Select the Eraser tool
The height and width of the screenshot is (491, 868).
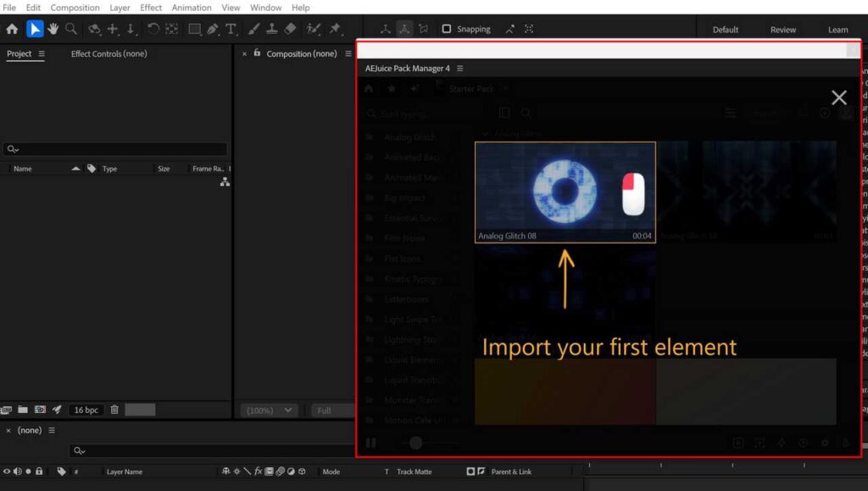[290, 29]
